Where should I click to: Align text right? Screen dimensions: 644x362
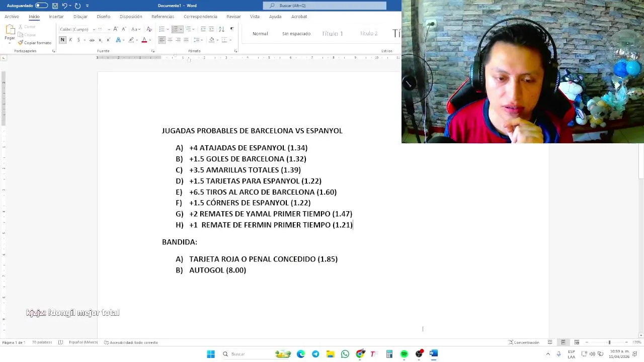[x=178, y=40]
